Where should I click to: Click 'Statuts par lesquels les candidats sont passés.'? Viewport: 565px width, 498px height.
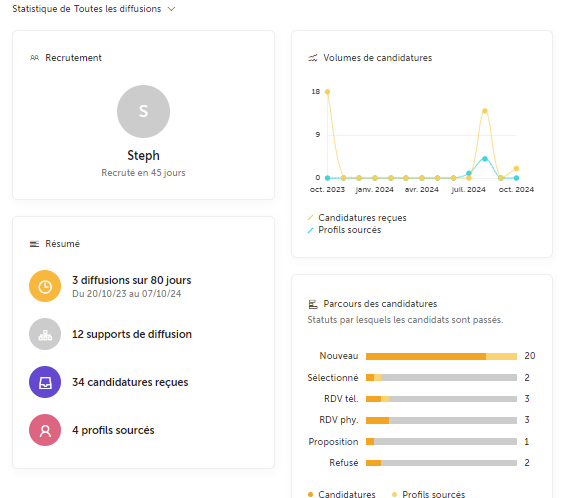point(405,320)
